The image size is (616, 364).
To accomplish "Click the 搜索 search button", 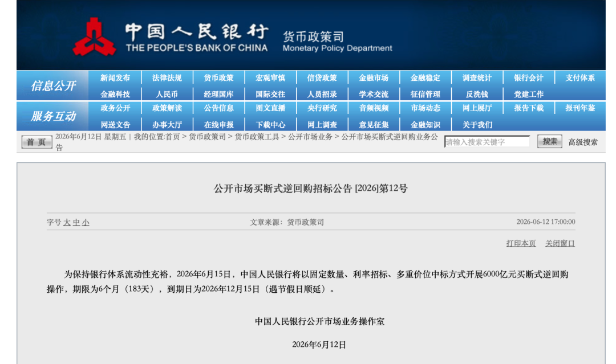I will point(550,142).
